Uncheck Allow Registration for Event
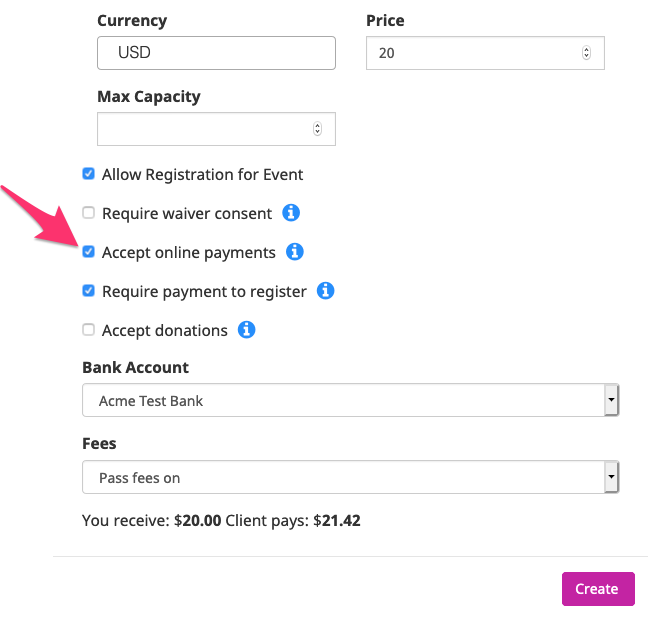This screenshot has height=618, width=648. 88,174
